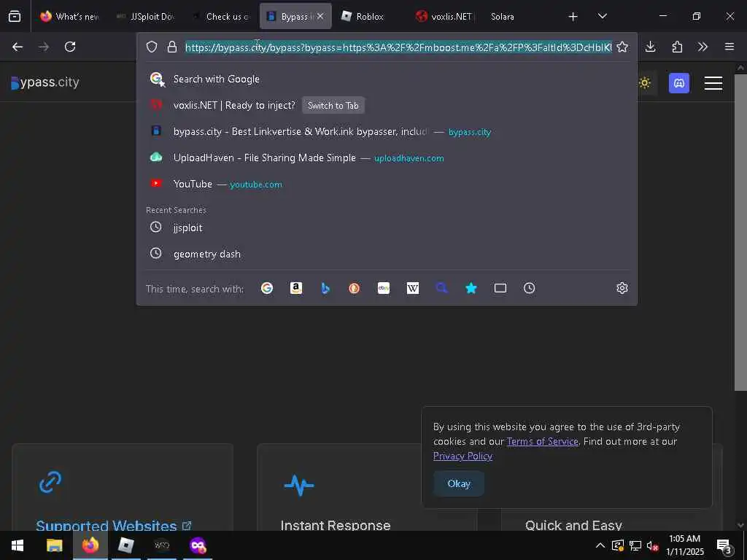Image resolution: width=747 pixels, height=560 pixels.
Task: Open taskbar clock 1:05 AM
Action: point(684,545)
